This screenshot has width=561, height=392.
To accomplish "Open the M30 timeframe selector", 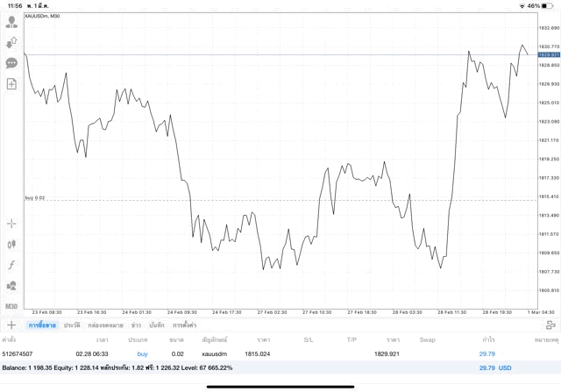I will [11, 306].
